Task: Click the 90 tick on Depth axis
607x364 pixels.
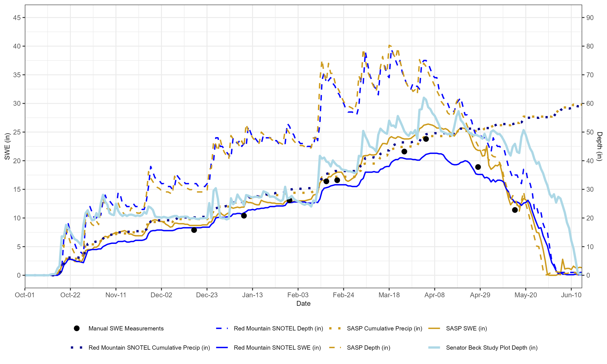Action: (x=590, y=18)
